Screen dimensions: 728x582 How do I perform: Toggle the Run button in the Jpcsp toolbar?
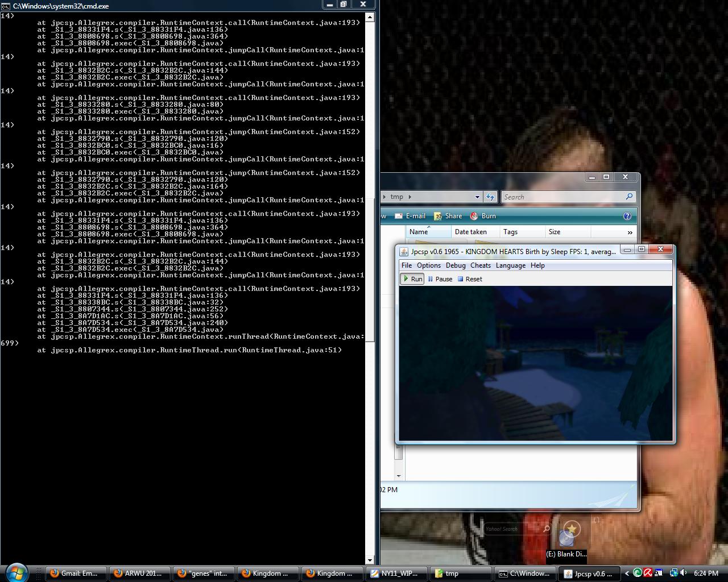(x=412, y=279)
